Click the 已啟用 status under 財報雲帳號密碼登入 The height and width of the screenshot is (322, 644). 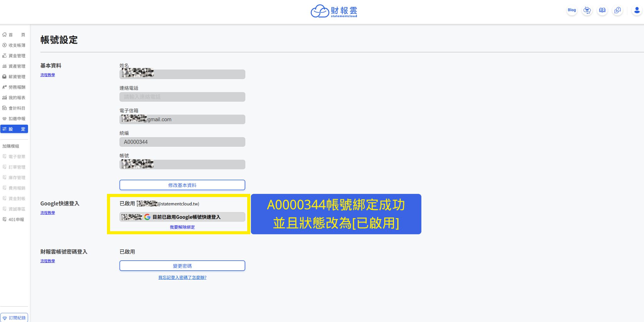tap(127, 252)
